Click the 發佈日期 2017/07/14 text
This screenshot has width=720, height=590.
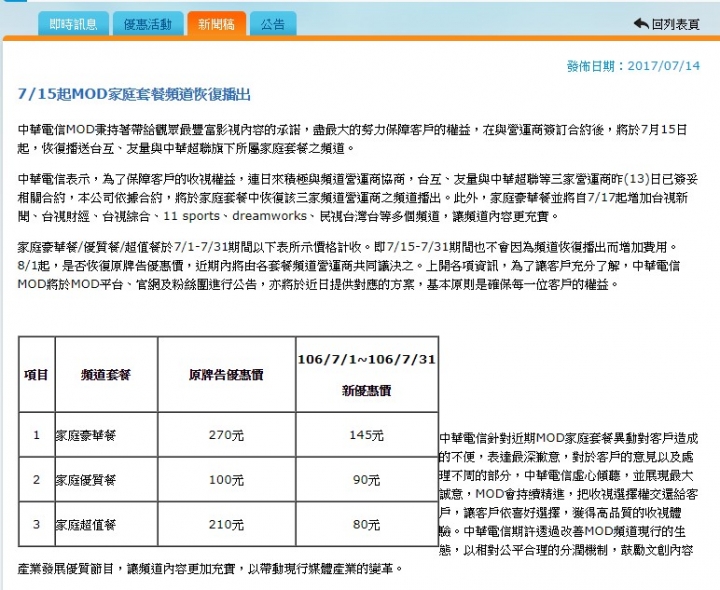point(633,66)
